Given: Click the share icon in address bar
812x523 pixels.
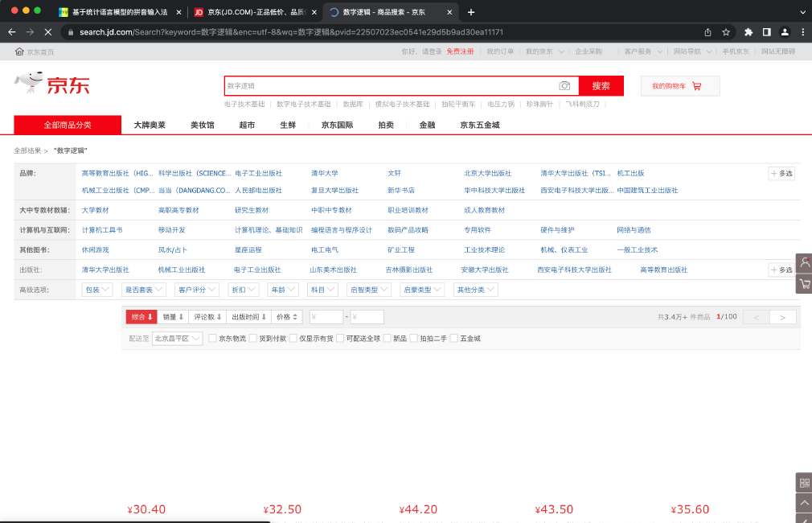Looking at the screenshot, I should tap(707, 32).
